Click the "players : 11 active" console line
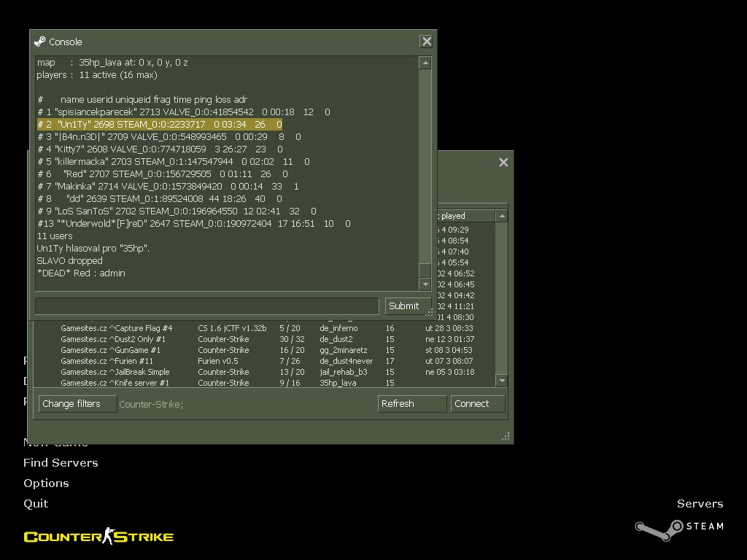 point(97,75)
